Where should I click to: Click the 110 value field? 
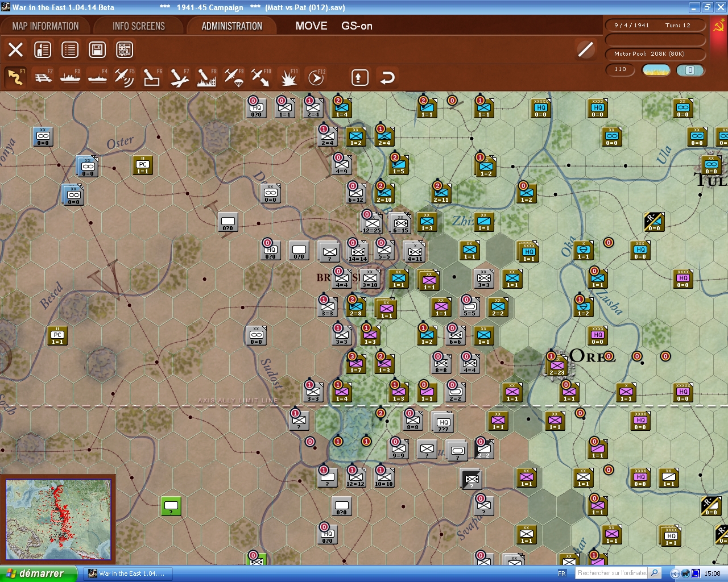coord(621,69)
